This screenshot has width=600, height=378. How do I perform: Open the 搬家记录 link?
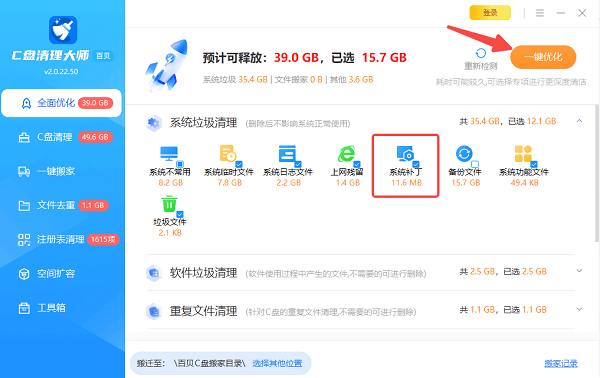(561, 363)
